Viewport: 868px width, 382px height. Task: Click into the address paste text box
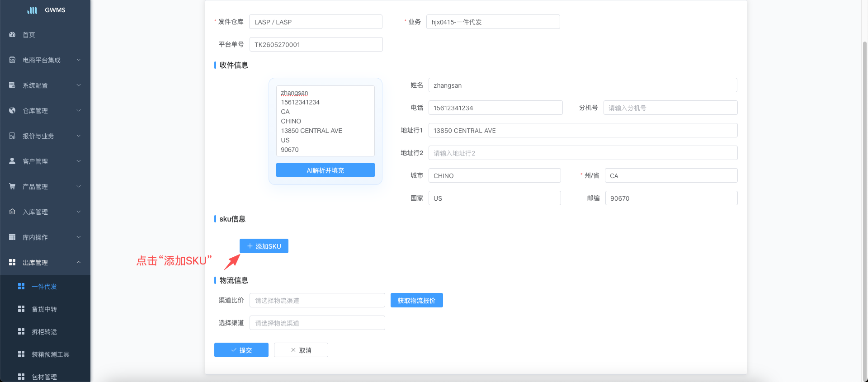(325, 121)
